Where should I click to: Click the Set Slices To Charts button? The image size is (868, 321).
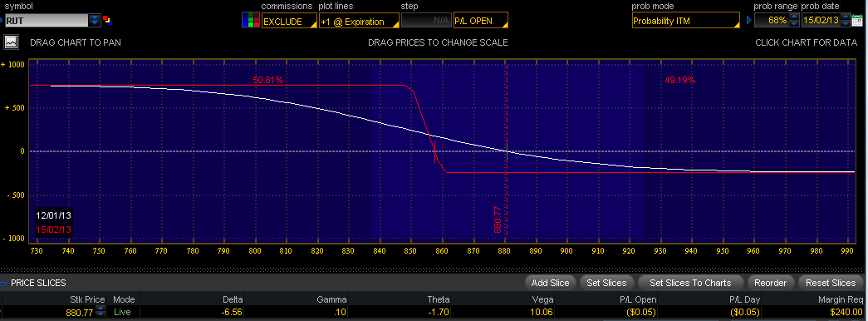pyautogui.click(x=690, y=283)
